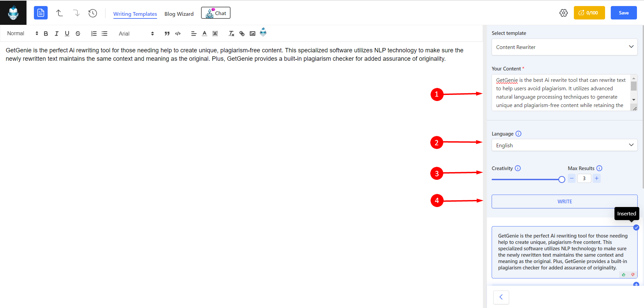Click the Creativity info icon
This screenshot has height=308, width=644.
tap(518, 168)
